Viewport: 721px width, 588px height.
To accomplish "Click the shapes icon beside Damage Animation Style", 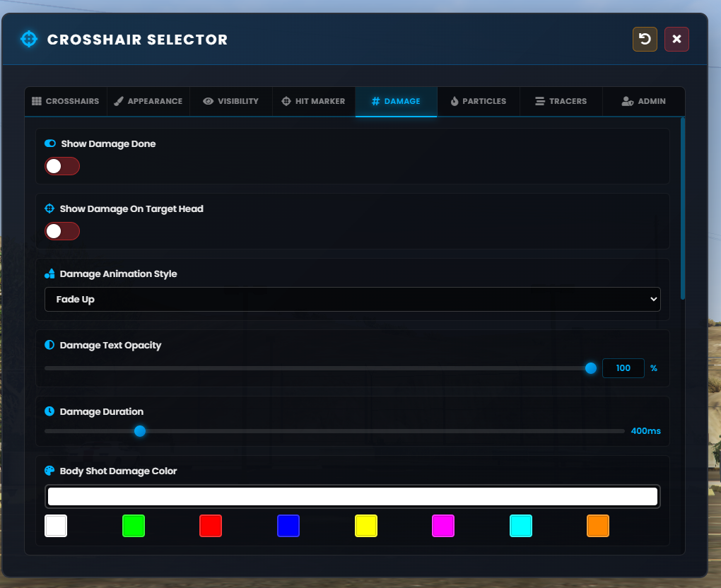I will (x=49, y=274).
